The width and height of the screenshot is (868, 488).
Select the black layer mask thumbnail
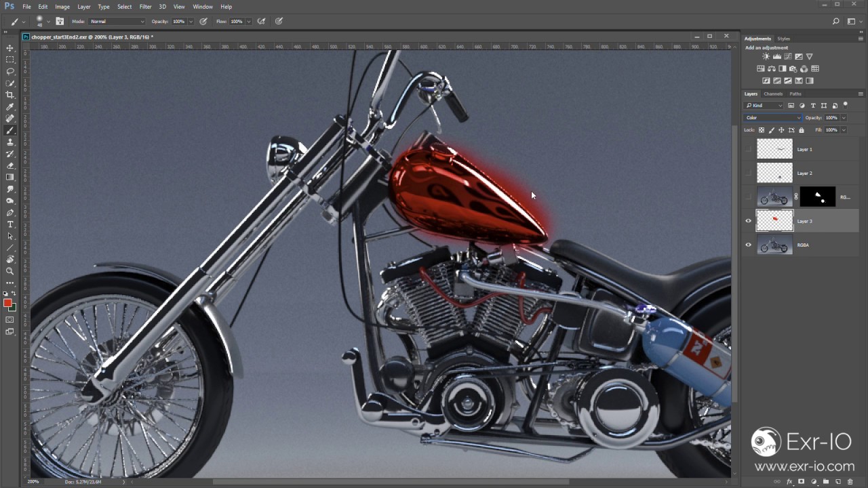(818, 197)
